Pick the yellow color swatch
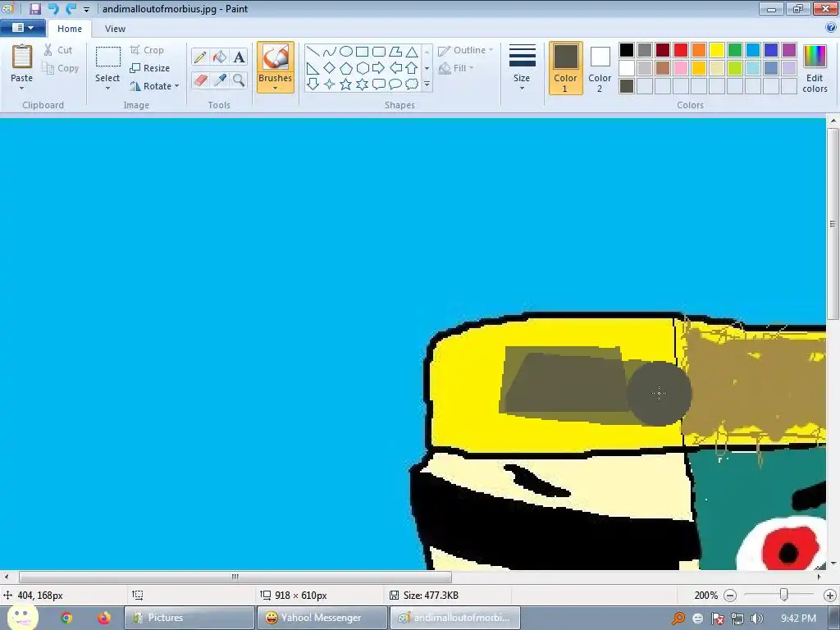840x630 pixels. (717, 50)
